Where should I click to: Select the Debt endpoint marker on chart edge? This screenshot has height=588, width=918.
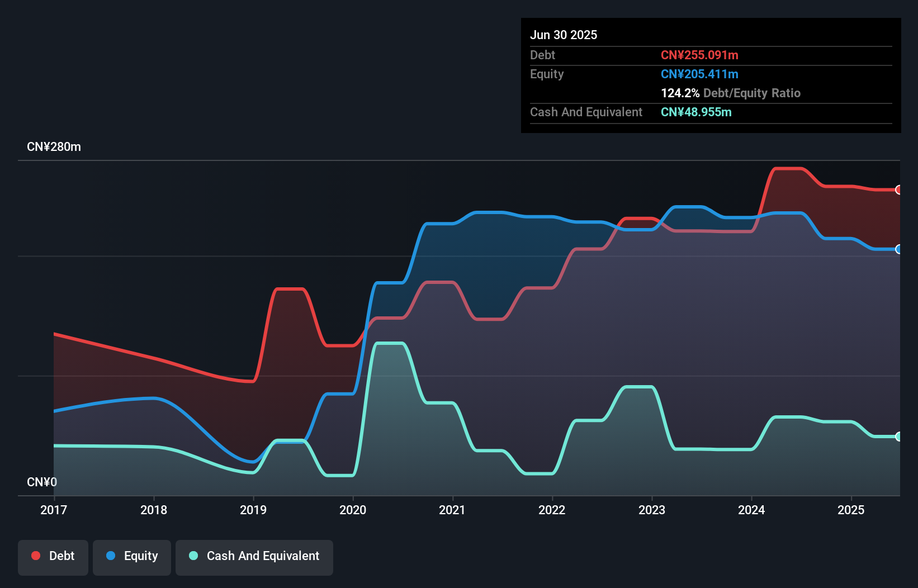tap(898, 189)
